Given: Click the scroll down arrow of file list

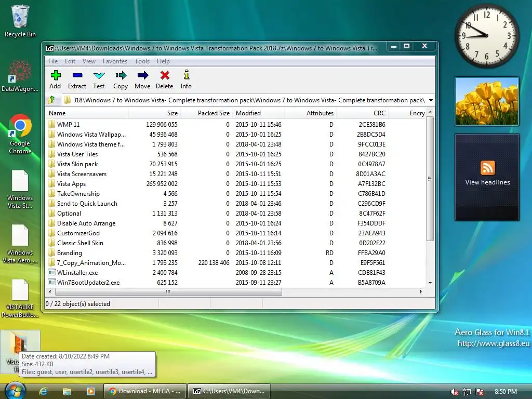Looking at the screenshot, I should 430,283.
